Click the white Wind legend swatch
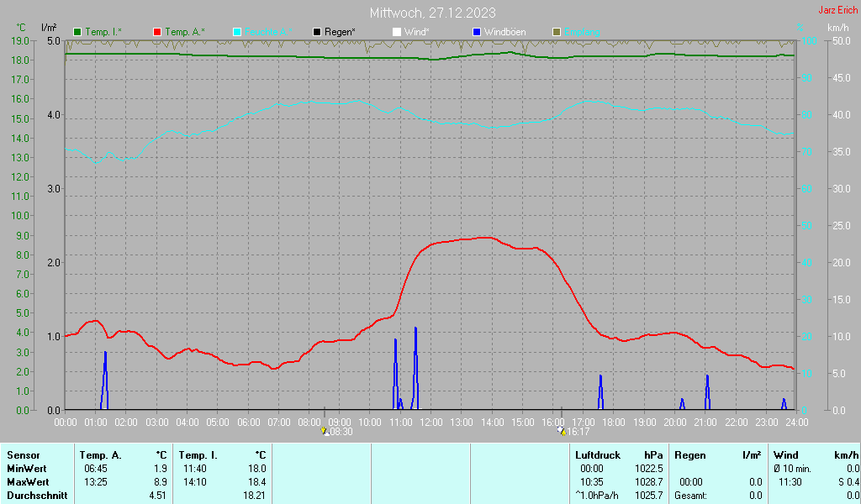The width and height of the screenshot is (861, 504). point(396,32)
